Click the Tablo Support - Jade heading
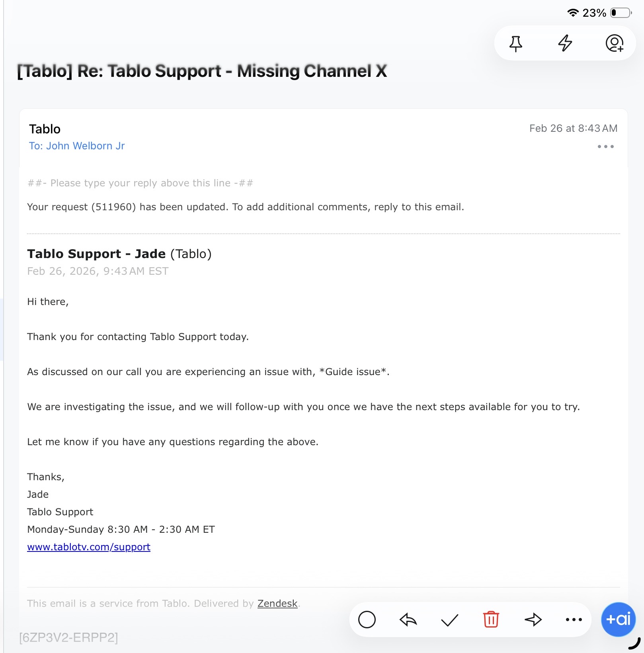Image resolution: width=644 pixels, height=653 pixels. click(96, 254)
